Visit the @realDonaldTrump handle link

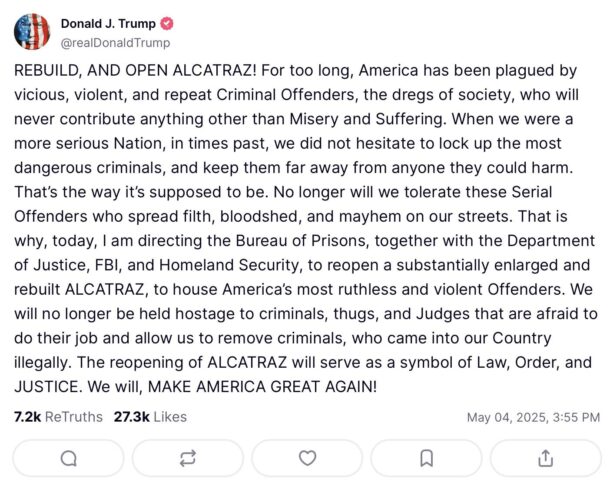116,43
